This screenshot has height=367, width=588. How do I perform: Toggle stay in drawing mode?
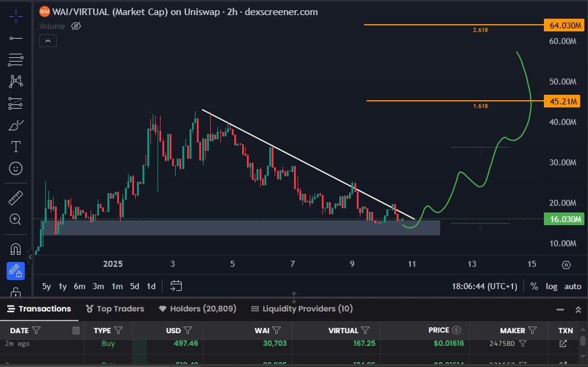[x=16, y=270]
